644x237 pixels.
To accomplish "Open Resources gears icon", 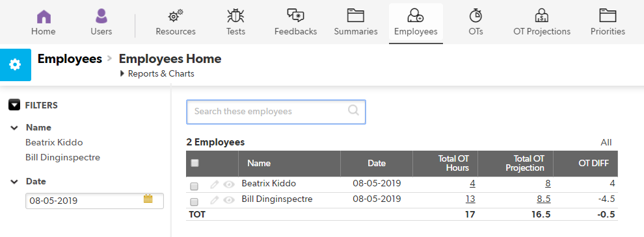I will pyautogui.click(x=176, y=16).
